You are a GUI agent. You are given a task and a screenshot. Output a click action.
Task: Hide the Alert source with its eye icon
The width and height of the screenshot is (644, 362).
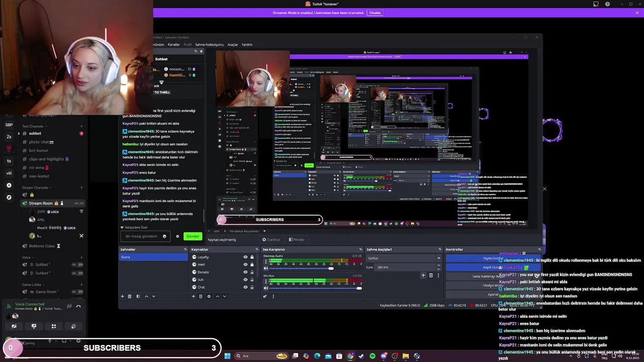[246, 264]
